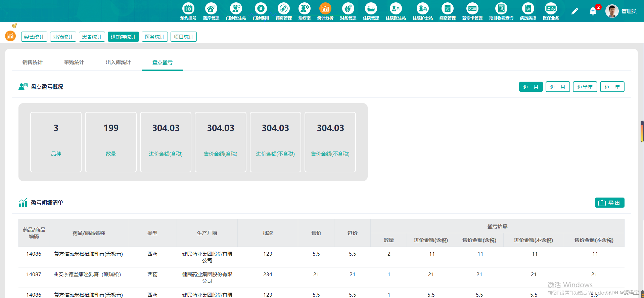
Task: Select the 盘点盈亏 tab
Action: point(163,62)
